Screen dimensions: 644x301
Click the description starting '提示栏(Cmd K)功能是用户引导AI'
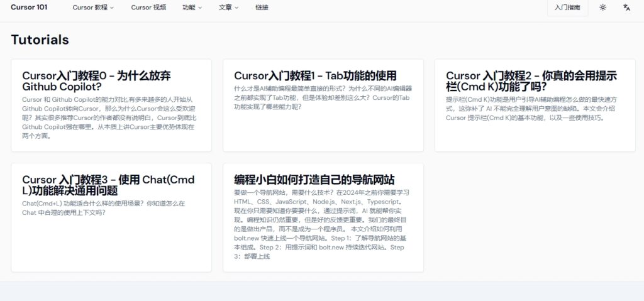tap(533, 109)
